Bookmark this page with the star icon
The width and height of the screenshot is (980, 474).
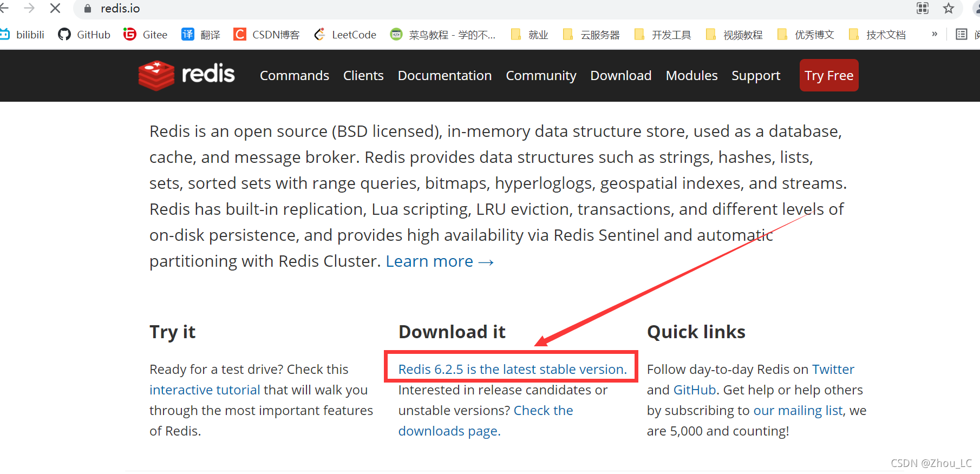[x=949, y=8]
